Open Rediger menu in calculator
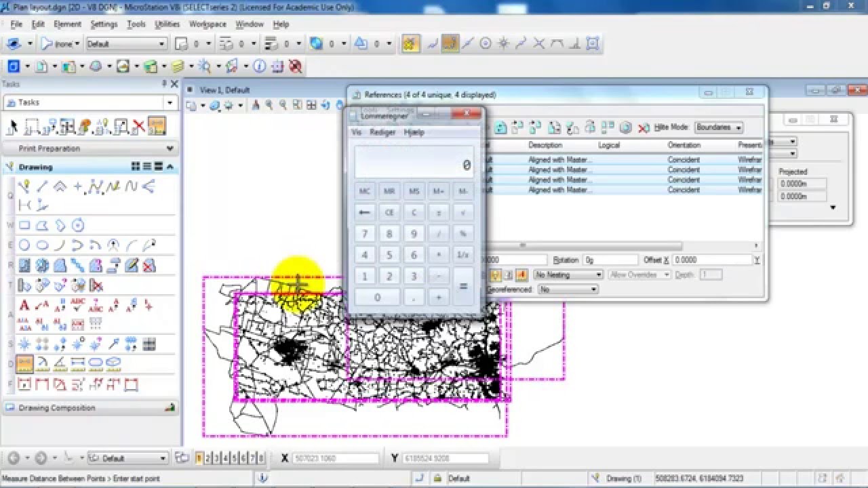 coord(382,132)
